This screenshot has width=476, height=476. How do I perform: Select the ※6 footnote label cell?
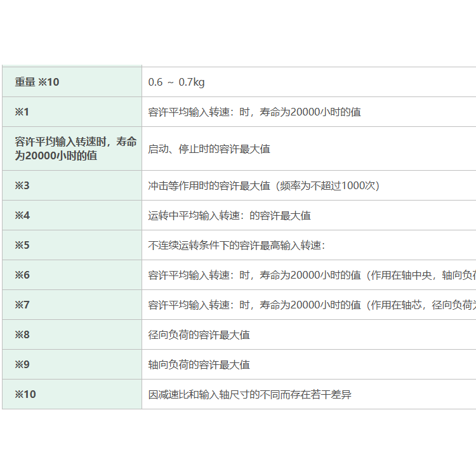(x=22, y=275)
